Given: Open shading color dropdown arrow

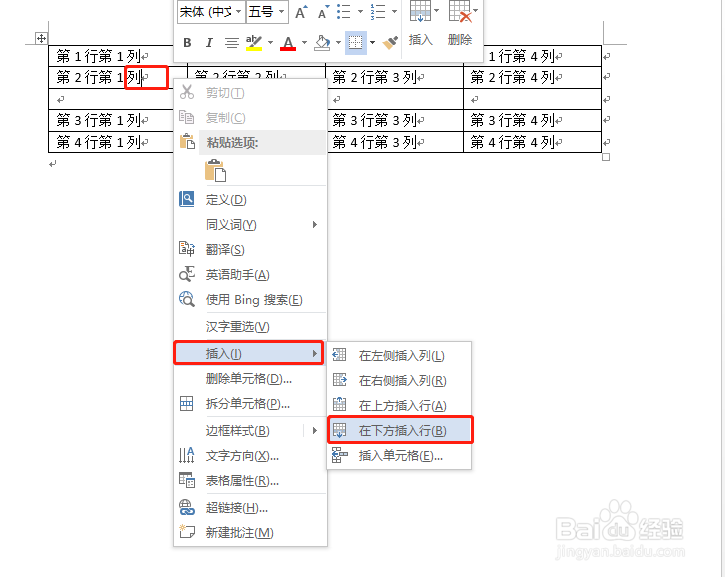Looking at the screenshot, I should click(x=338, y=43).
